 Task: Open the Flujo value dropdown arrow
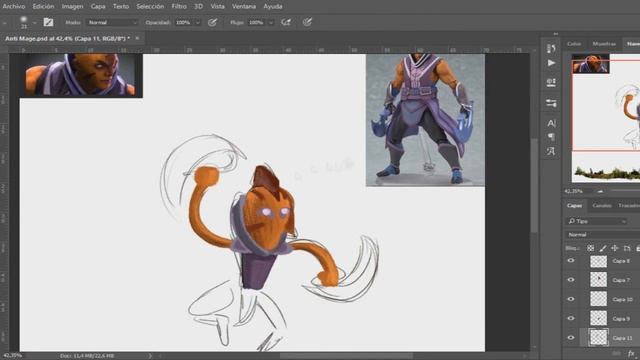pos(271,22)
